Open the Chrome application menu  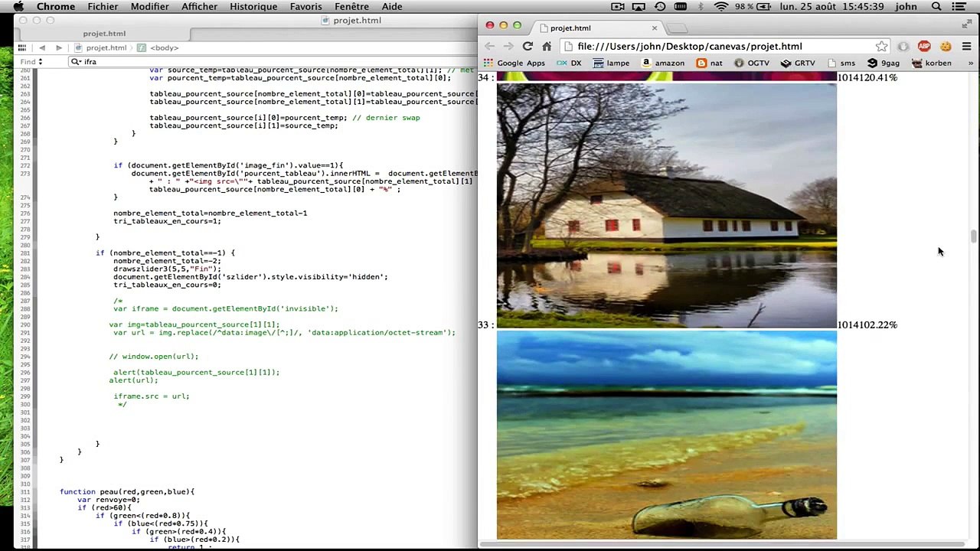click(x=56, y=7)
